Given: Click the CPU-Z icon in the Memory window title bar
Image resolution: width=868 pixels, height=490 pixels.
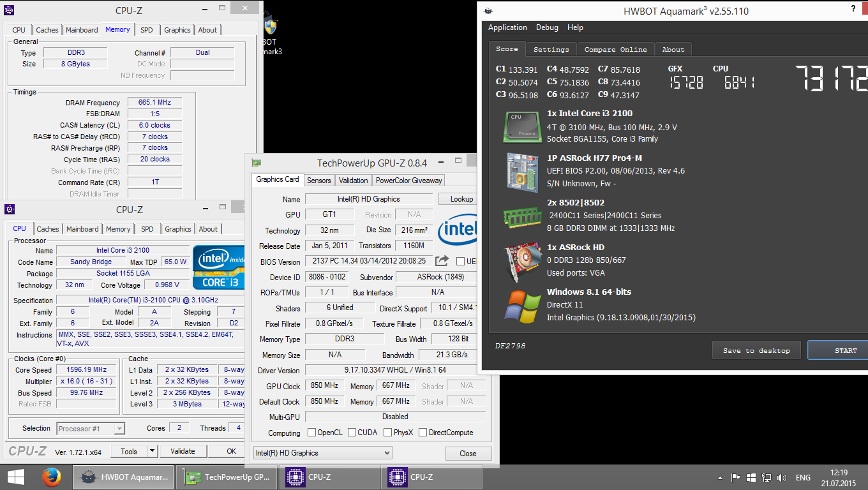Looking at the screenshot, I should click(x=9, y=10).
